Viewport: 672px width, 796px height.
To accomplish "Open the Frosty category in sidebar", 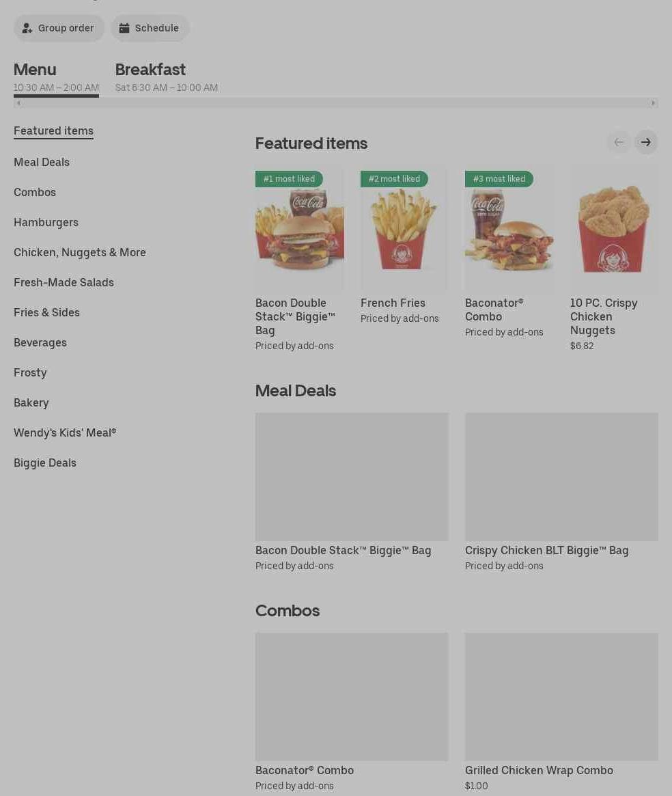I will pos(30,372).
